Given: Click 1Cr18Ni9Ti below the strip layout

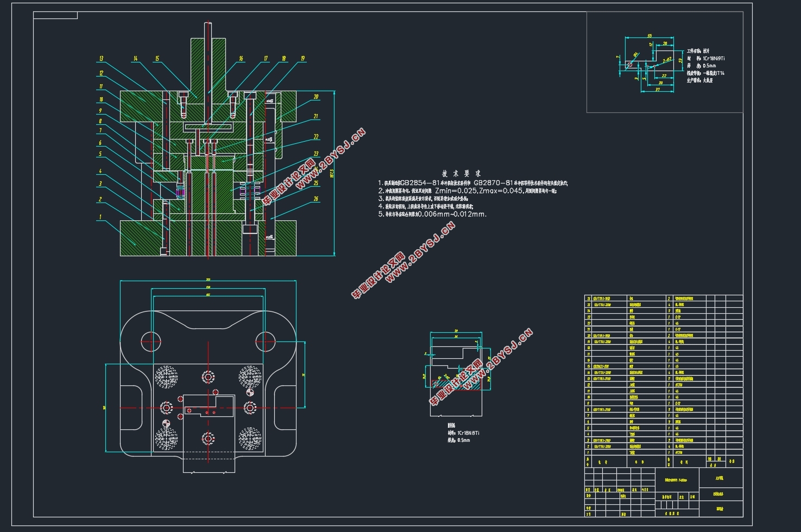Looking at the screenshot, I should tap(468, 433).
